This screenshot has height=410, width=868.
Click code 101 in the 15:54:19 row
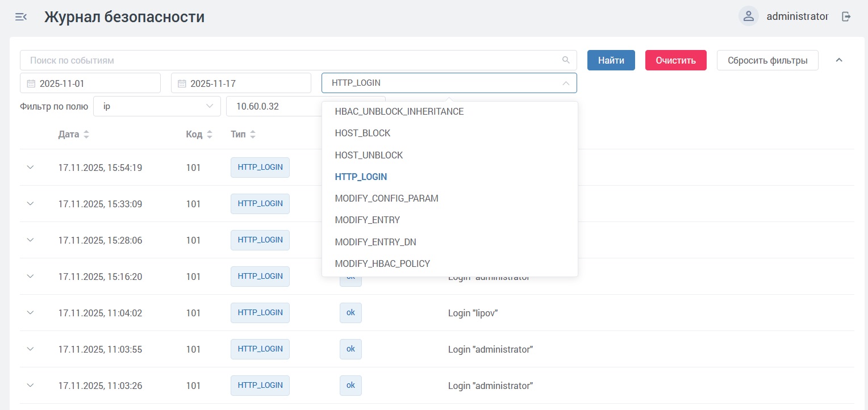click(193, 168)
